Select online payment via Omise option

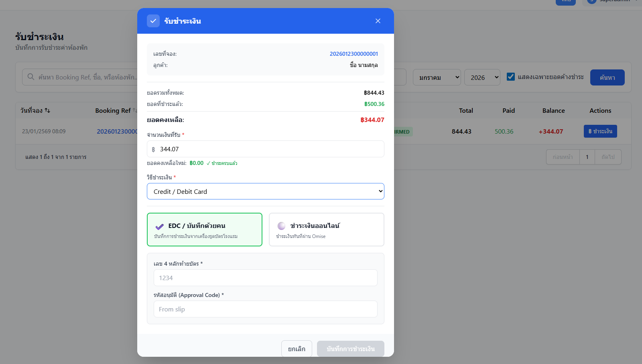(x=326, y=230)
